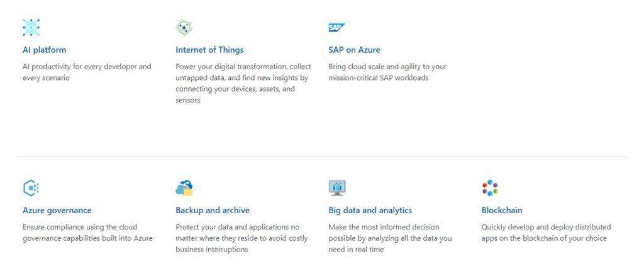Go to SAP on Azure page
The width and height of the screenshot is (644, 271).
[354, 50]
